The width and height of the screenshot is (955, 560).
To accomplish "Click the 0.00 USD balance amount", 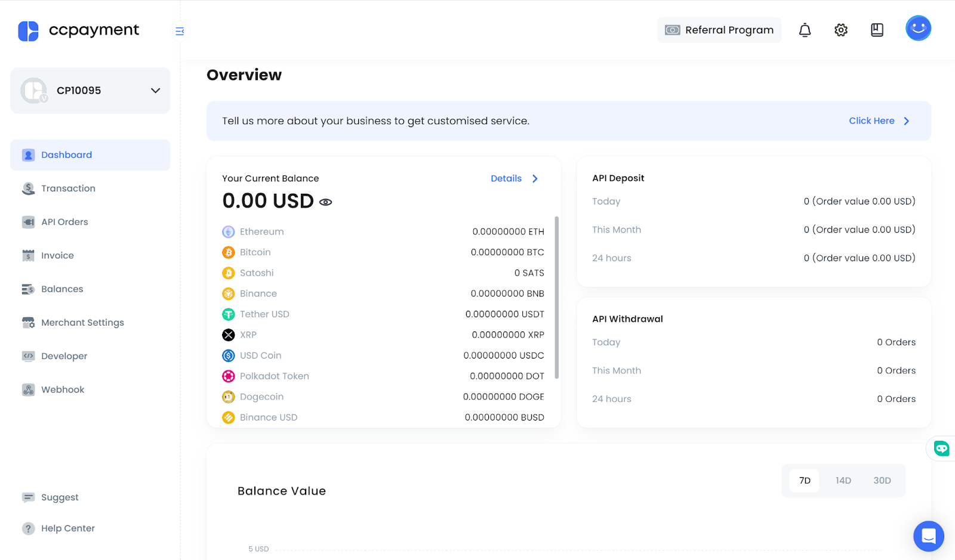I will coord(268,201).
